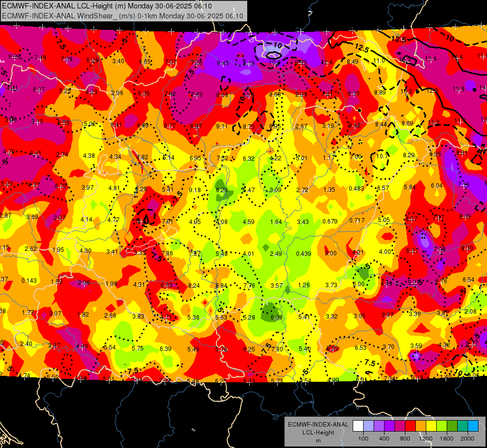Click the grid value 3.57
This screenshot has width=487, height=448.
[277, 285]
